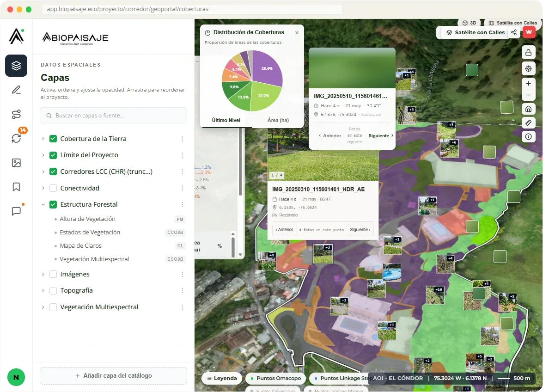Click the red W user badge
This screenshot has width=543, height=392.
[529, 32]
